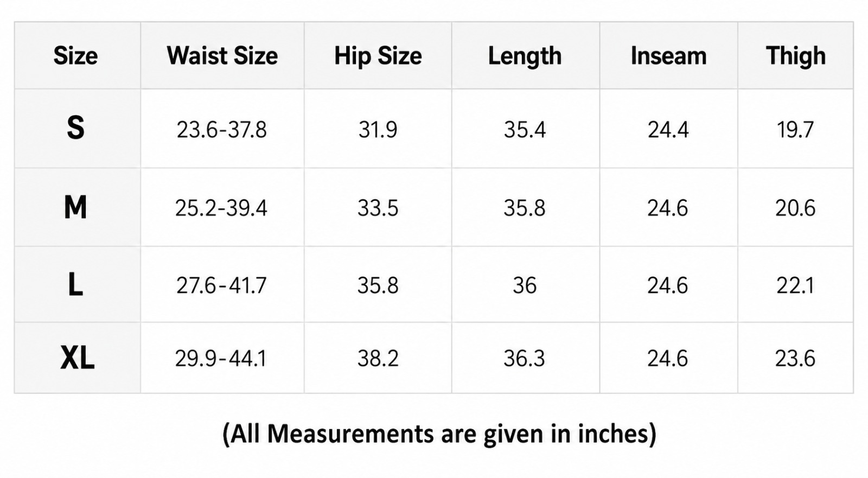This screenshot has height=478, width=868.
Task: Click inseam value 24.4 for size S
Action: (668, 130)
